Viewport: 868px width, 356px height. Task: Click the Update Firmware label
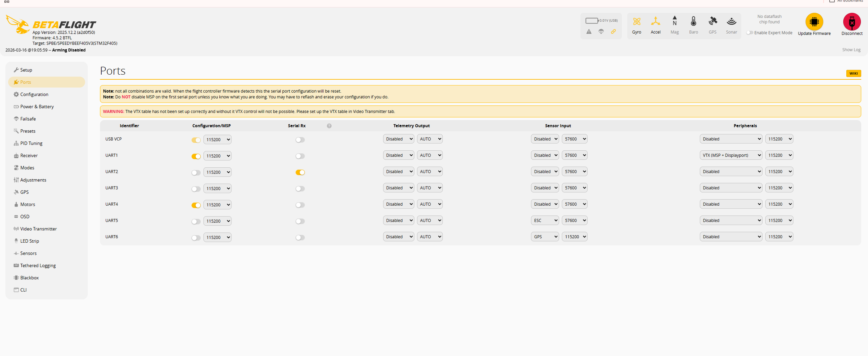click(x=814, y=34)
